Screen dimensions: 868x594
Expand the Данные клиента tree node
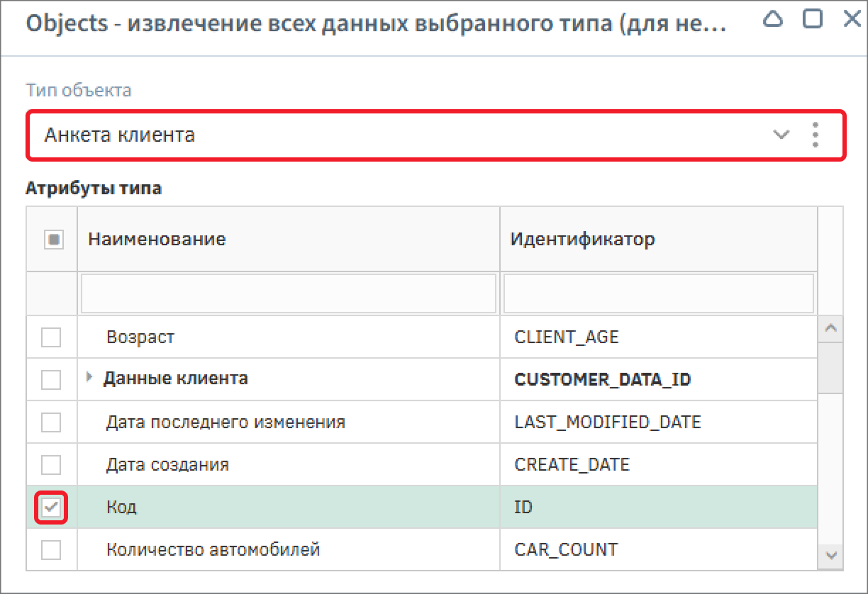[x=89, y=379]
